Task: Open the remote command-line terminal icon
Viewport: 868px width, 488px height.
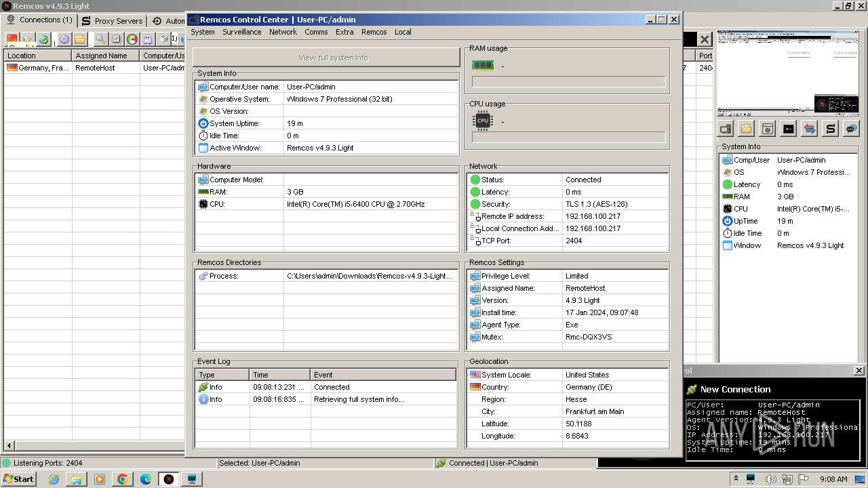Action: pyautogui.click(x=789, y=128)
